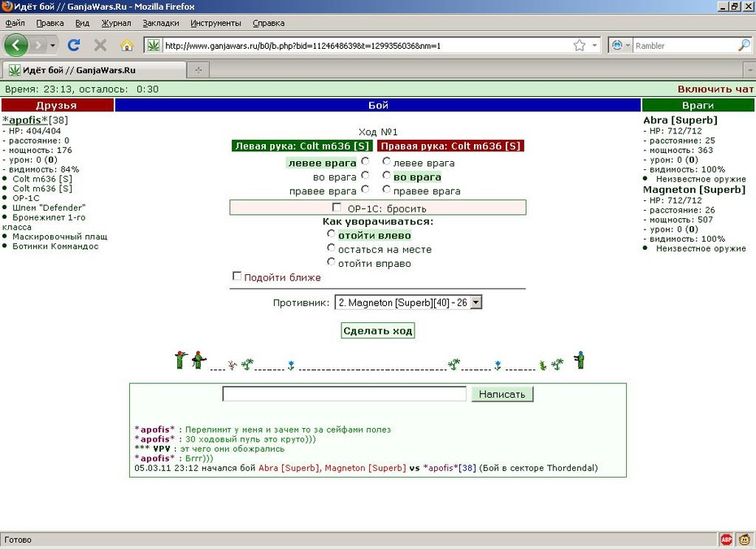Reload the page with refresh icon
This screenshot has width=756, height=550.
(74, 46)
